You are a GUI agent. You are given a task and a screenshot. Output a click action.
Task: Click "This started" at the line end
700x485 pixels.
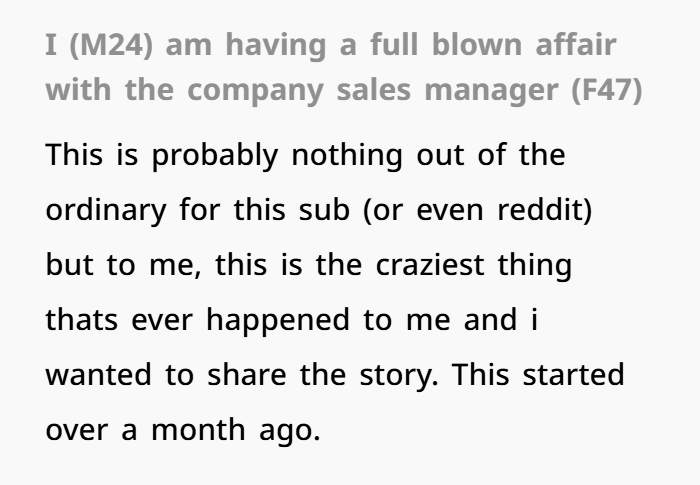[x=538, y=375]
